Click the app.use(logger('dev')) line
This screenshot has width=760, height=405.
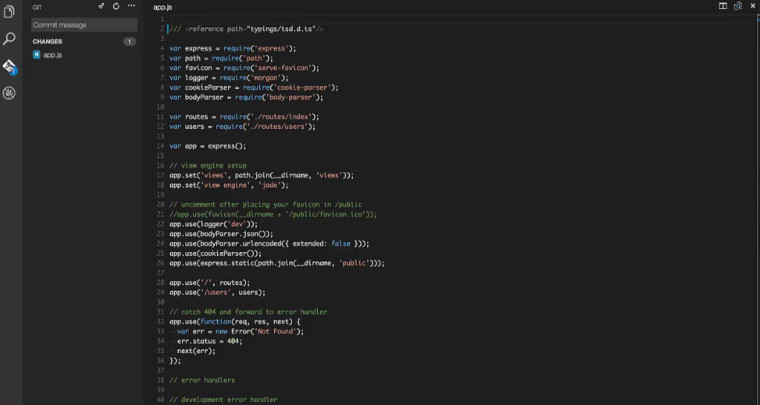[214, 224]
